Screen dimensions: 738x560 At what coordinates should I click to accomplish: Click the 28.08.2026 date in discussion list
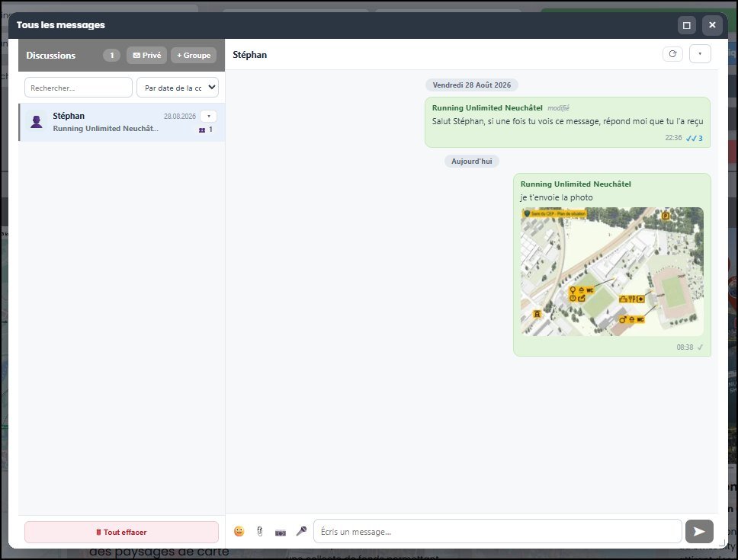tap(180, 116)
